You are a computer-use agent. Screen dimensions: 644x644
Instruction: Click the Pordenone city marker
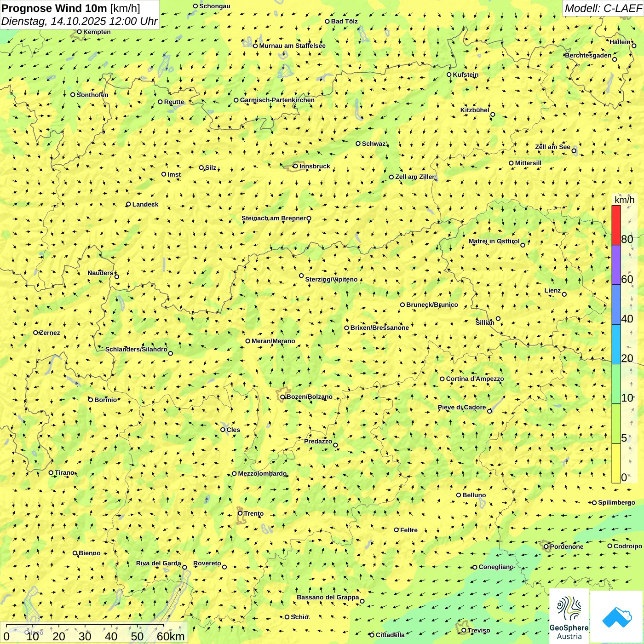click(x=546, y=546)
